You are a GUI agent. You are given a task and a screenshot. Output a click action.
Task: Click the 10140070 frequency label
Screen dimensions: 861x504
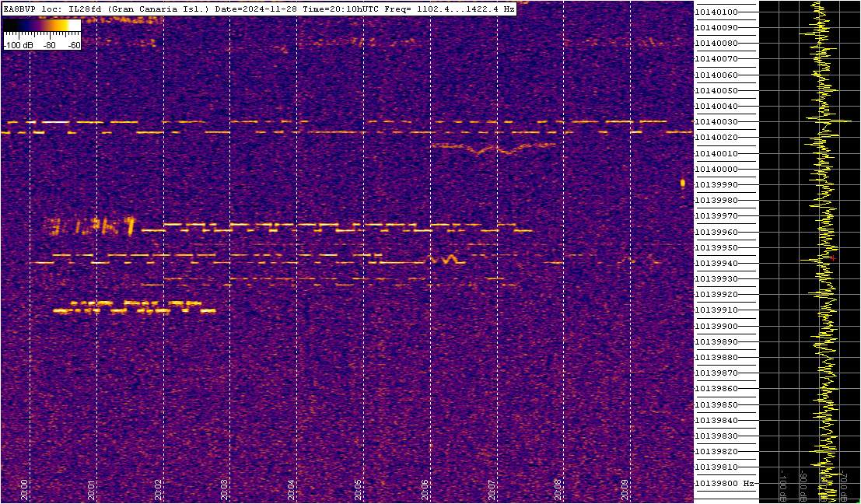(716, 59)
